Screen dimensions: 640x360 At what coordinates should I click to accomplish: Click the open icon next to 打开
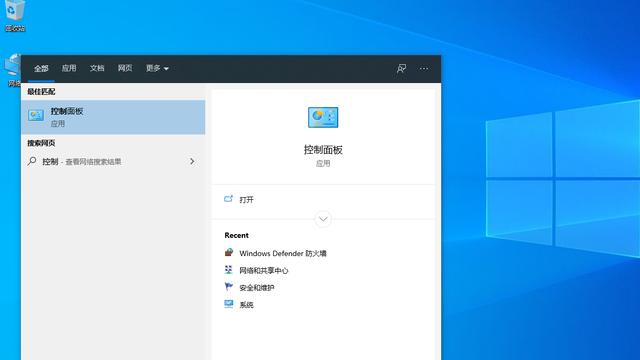click(229, 199)
